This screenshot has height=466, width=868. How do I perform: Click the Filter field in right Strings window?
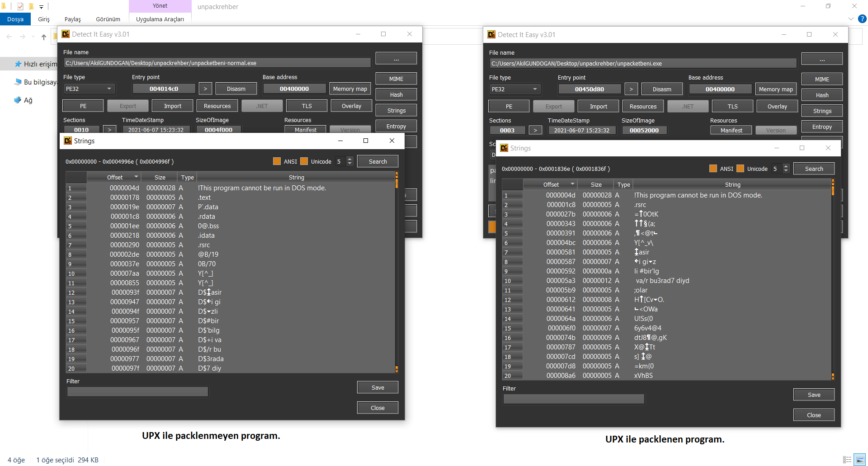(574, 399)
